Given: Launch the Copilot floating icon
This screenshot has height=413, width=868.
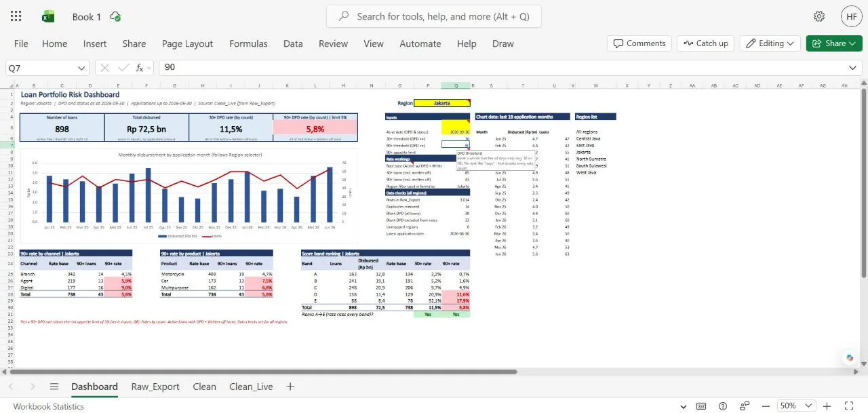Looking at the screenshot, I should click(850, 358).
